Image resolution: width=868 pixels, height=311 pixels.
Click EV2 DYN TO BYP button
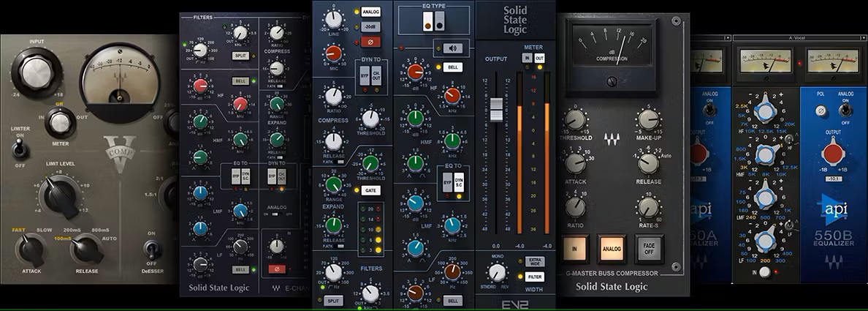click(x=365, y=76)
